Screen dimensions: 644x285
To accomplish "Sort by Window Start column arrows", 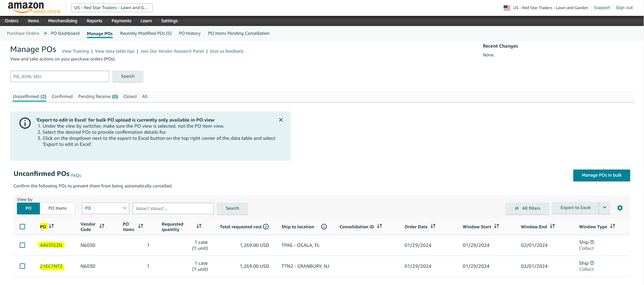I will pos(497,226).
